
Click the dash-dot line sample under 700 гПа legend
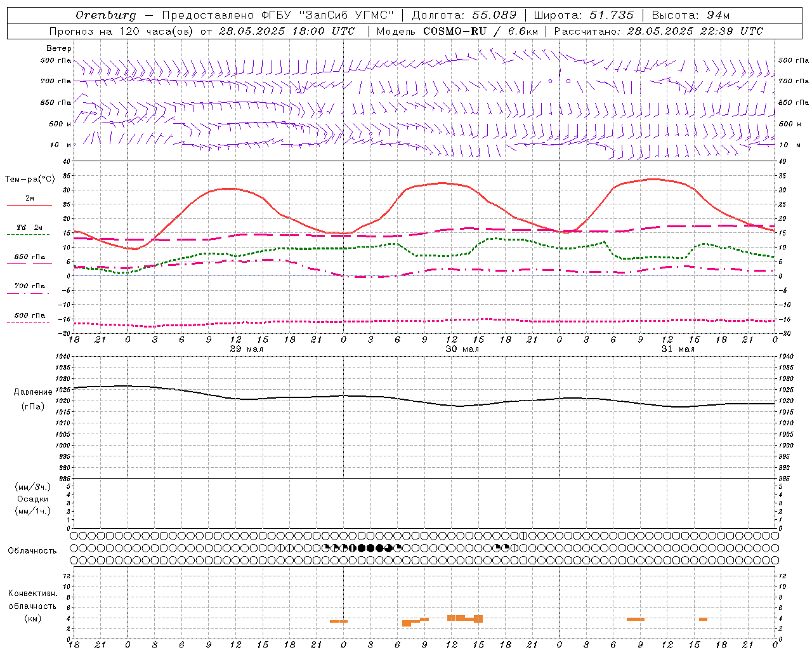coord(28,293)
